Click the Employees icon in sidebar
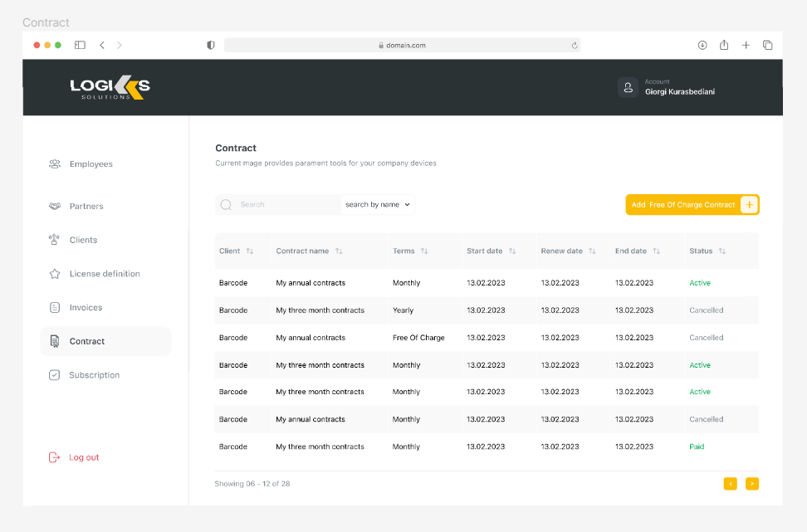Viewport: 807px width, 532px height. (55, 164)
